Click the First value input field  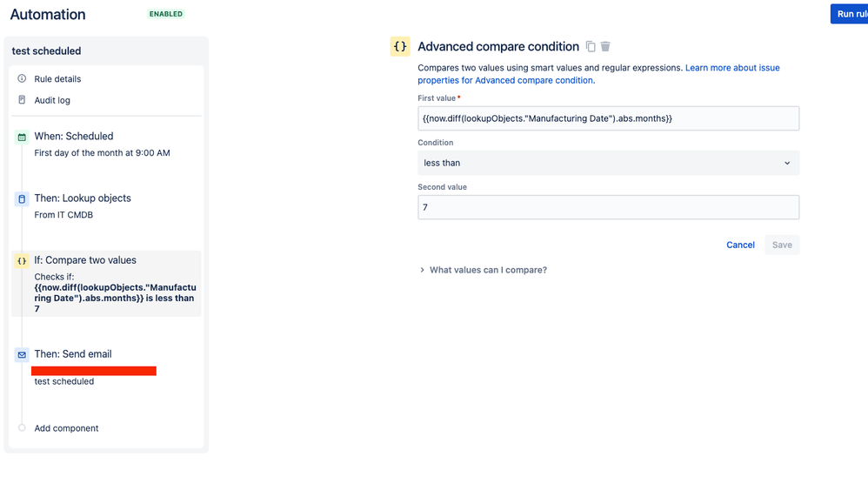[608, 118]
